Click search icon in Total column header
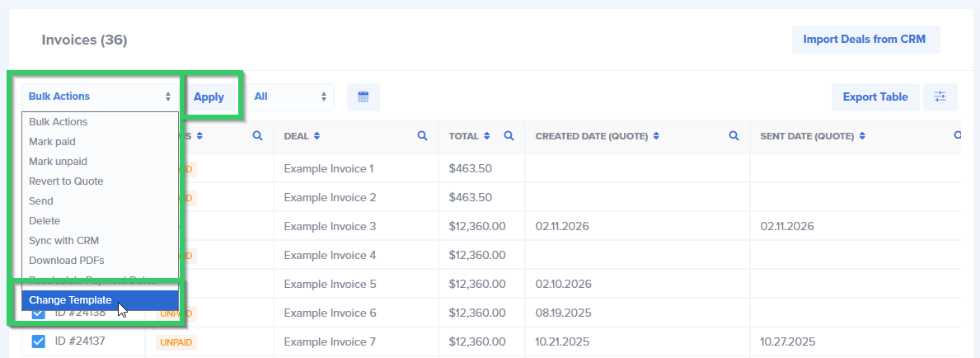This screenshot has width=980, height=358. (x=509, y=135)
